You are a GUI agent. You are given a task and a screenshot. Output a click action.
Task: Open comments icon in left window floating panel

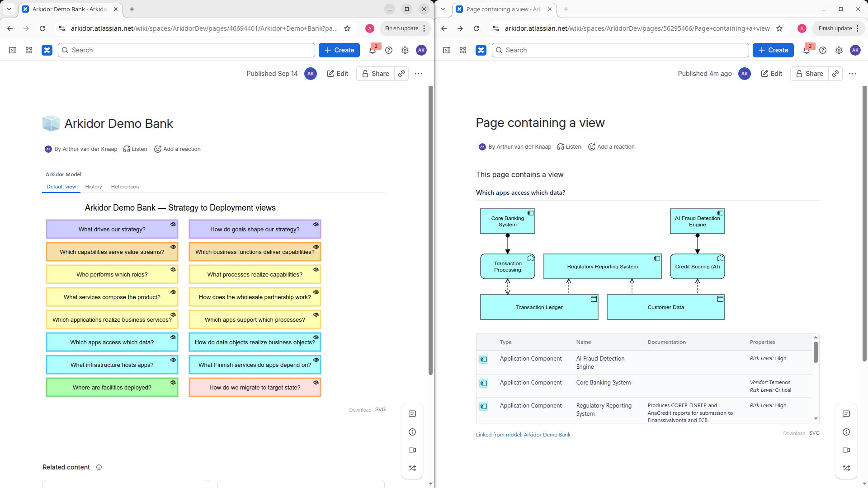click(412, 414)
